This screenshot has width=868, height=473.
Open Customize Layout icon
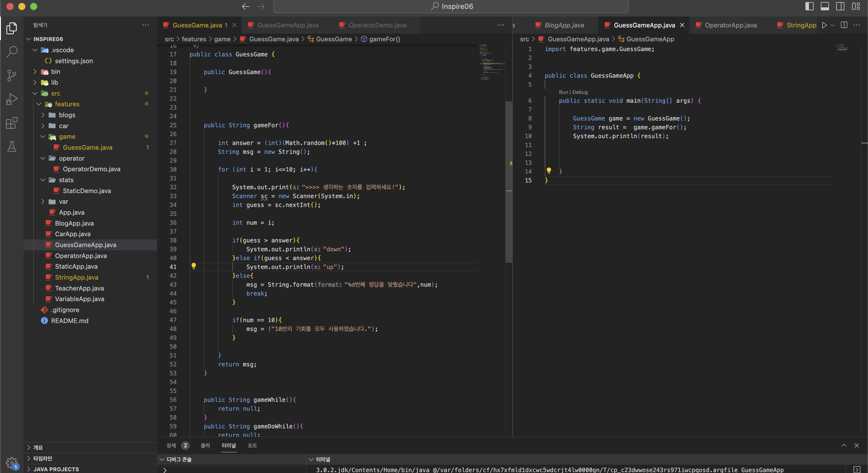click(856, 6)
